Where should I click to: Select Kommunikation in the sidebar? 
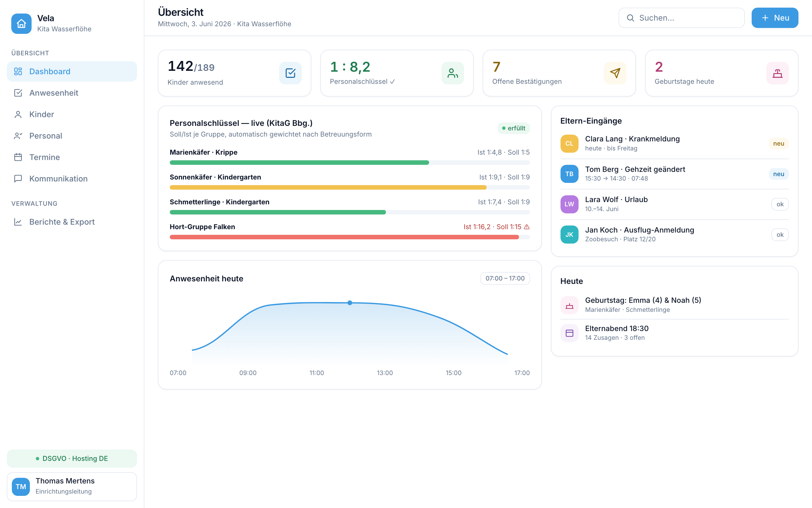[72, 179]
